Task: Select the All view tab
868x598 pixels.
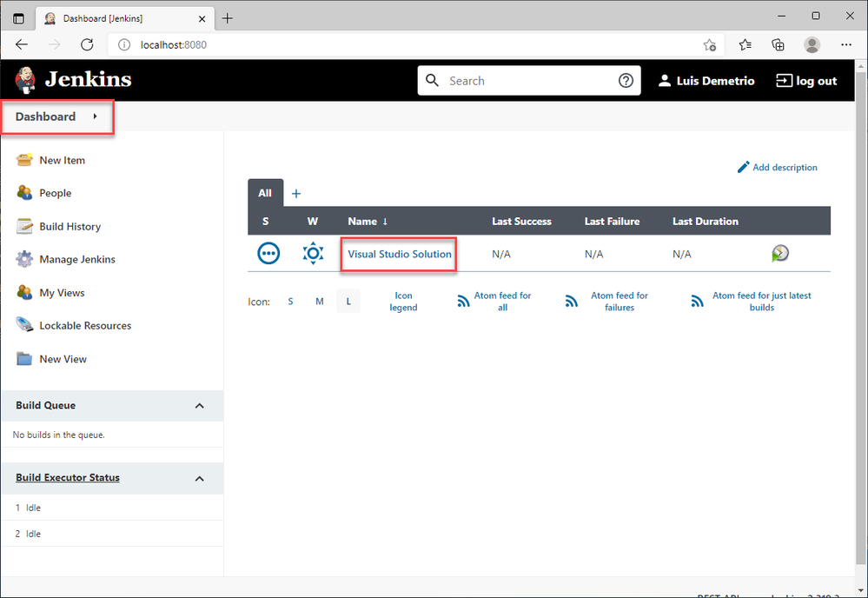Action: 265,193
